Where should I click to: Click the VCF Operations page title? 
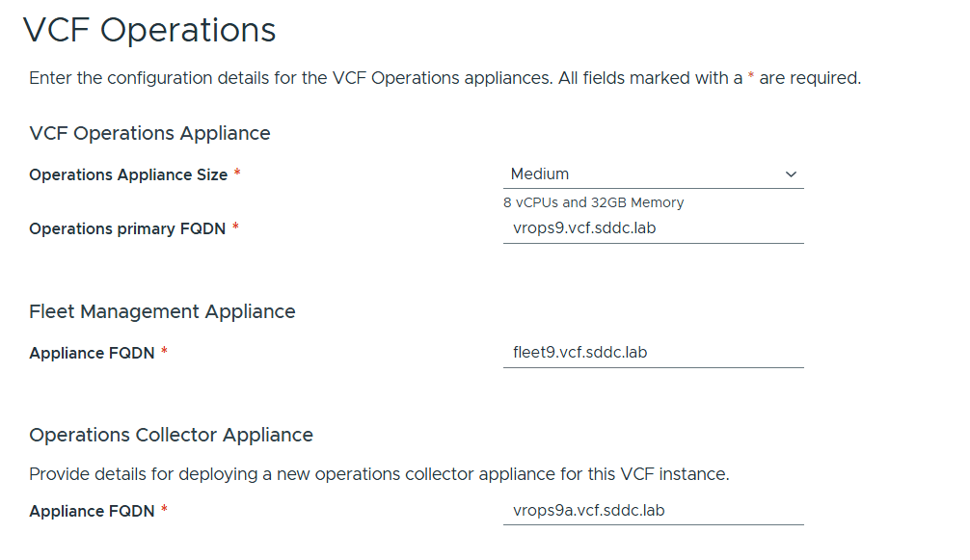149,30
